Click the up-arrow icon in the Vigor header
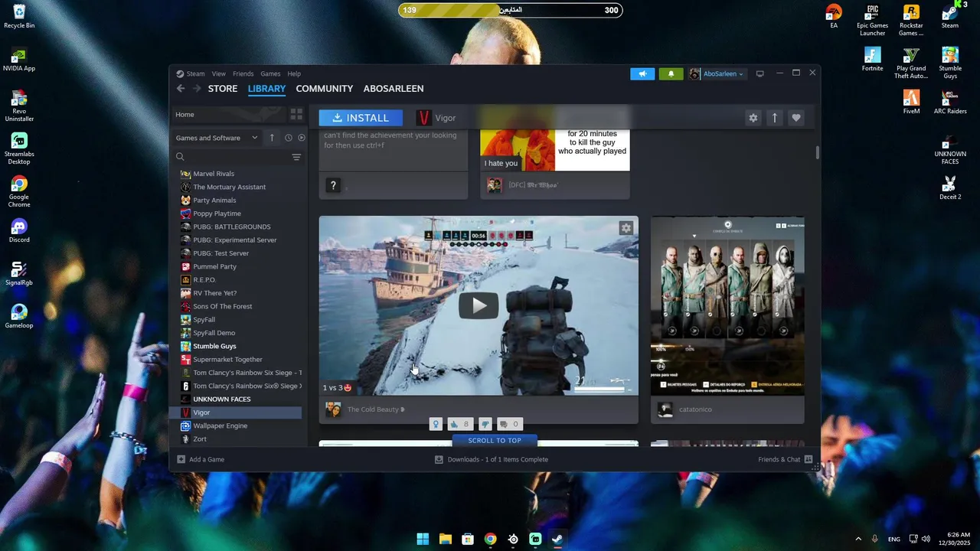980x551 pixels. [x=775, y=118]
